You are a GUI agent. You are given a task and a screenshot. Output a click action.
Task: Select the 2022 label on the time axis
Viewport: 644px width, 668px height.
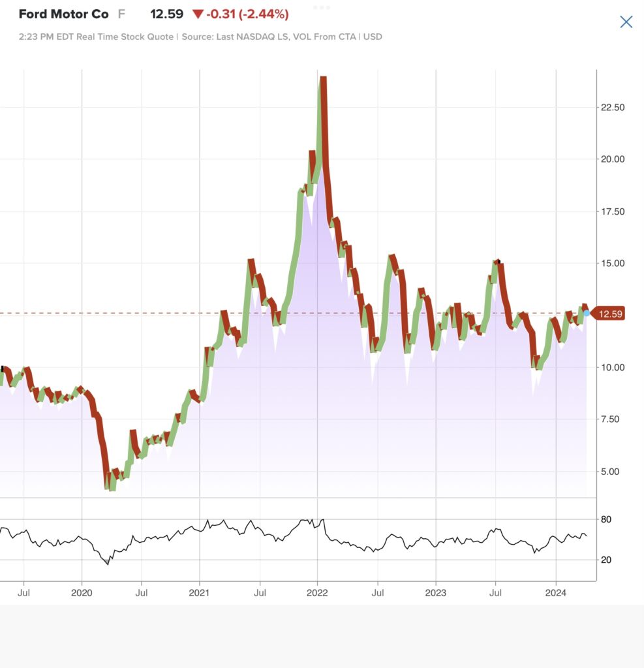(317, 593)
